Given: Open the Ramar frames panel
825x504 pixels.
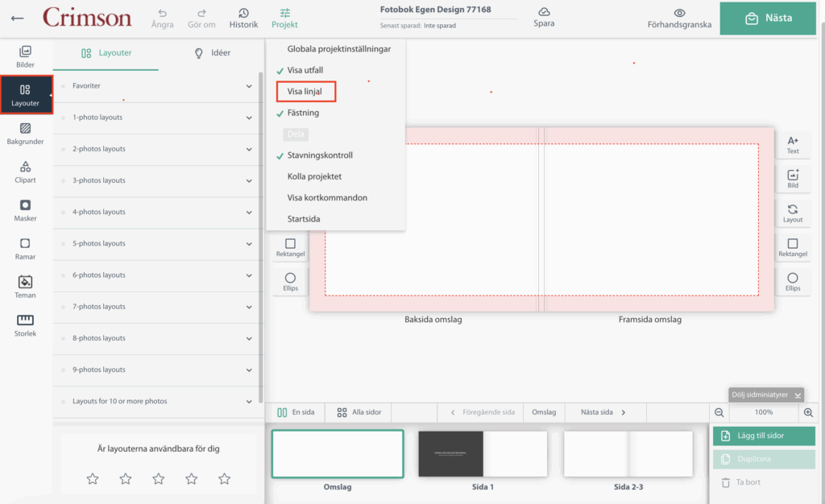Looking at the screenshot, I should 25,248.
